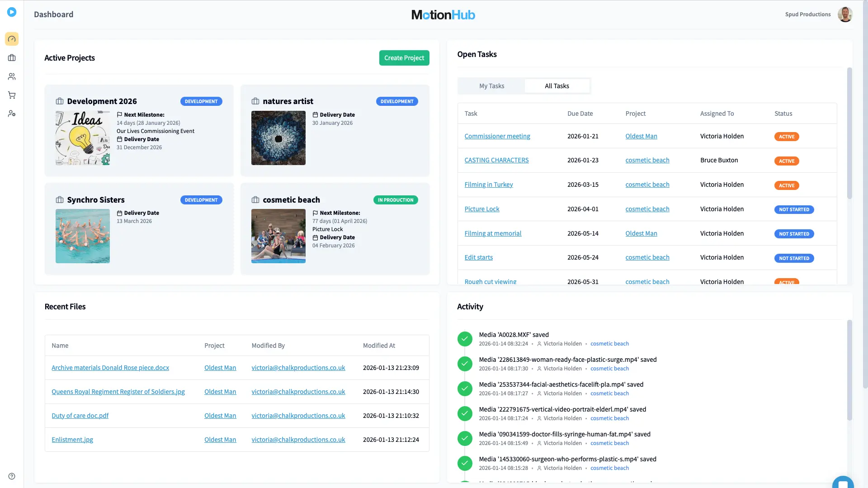The width and height of the screenshot is (868, 488).
Task: Email victoria@chalkproductions.co.uk from Duty of care row
Action: click(x=298, y=415)
